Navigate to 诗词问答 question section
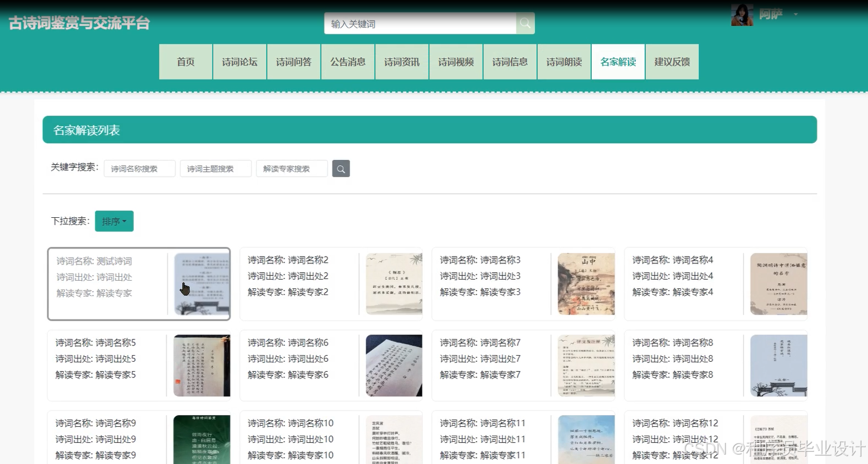The image size is (868, 464). [293, 62]
